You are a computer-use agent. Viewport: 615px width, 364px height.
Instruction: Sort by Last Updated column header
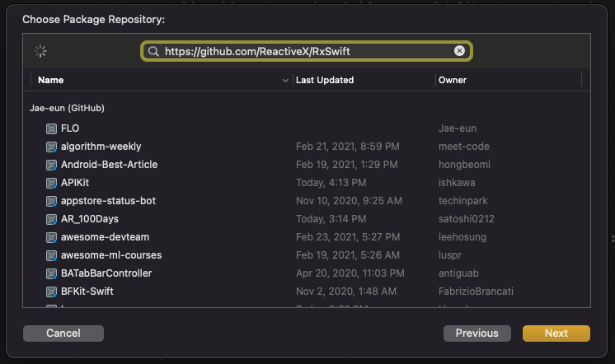coord(325,80)
